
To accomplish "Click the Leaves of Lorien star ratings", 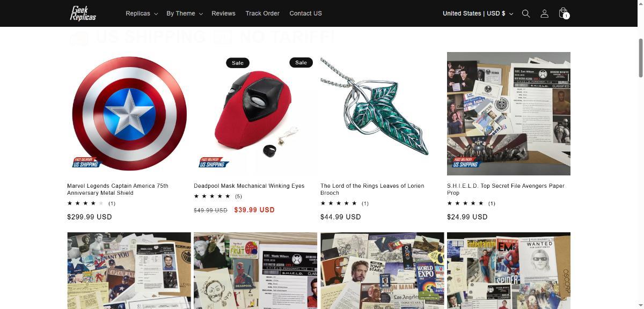I will pos(345,203).
